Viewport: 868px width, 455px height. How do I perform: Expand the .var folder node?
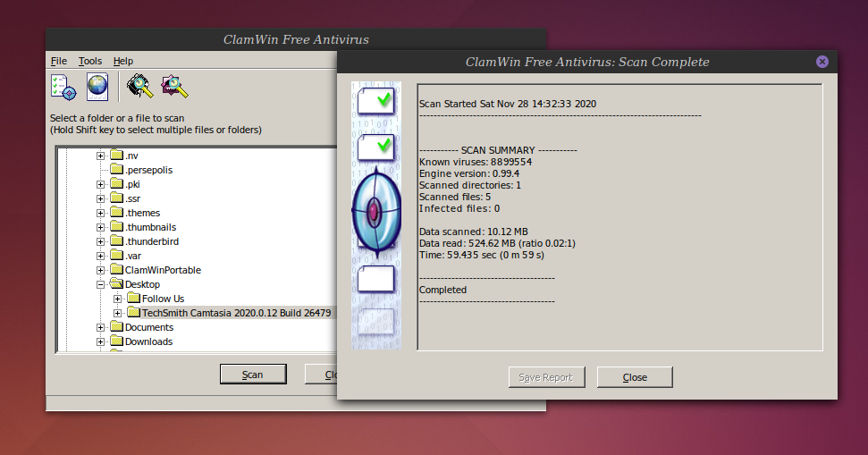[100, 257]
